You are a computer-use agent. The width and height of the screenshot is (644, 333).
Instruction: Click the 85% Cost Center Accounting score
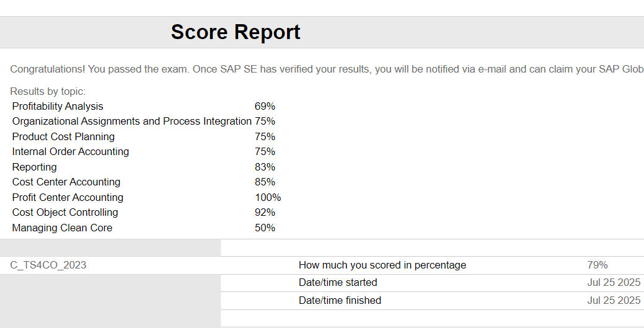pos(265,182)
